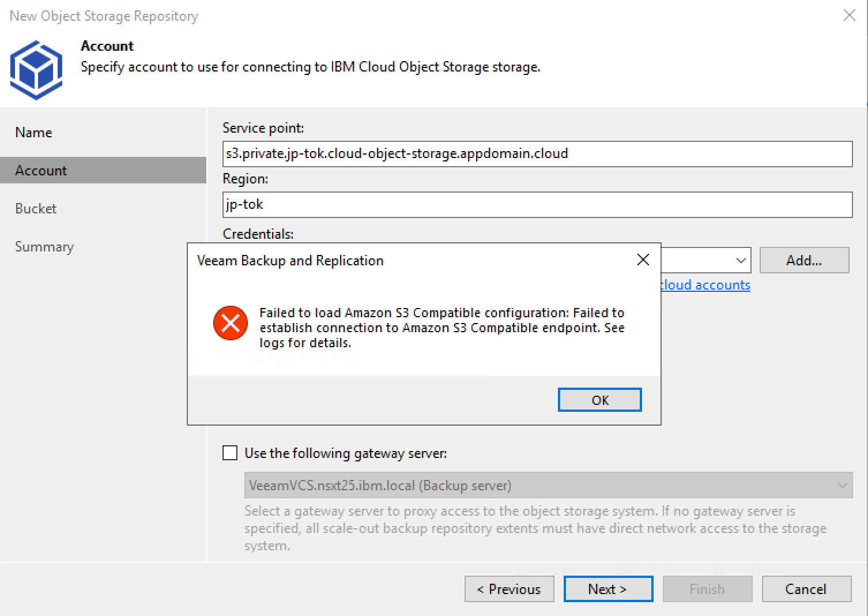Viewport: 868px width, 616px height.
Task: Open the gateway server VeeamVCS dropdown
Action: pyautogui.click(x=548, y=486)
